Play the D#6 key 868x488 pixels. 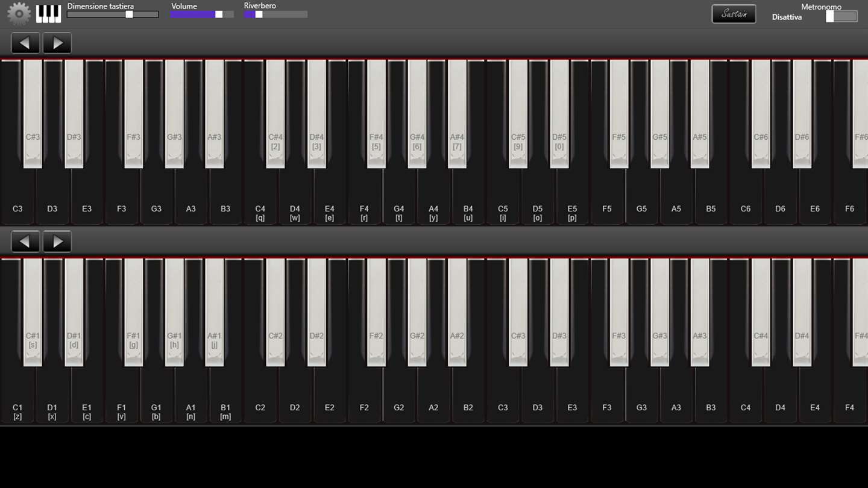coord(802,114)
